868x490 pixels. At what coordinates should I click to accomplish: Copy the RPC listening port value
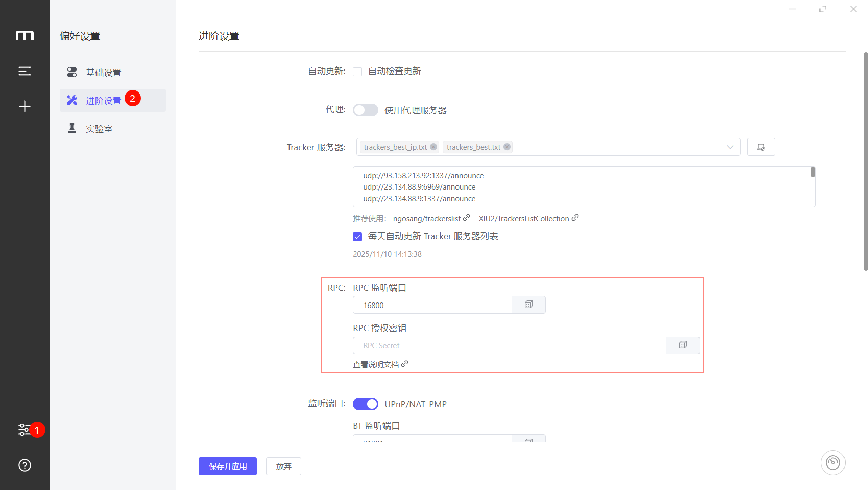coord(528,305)
